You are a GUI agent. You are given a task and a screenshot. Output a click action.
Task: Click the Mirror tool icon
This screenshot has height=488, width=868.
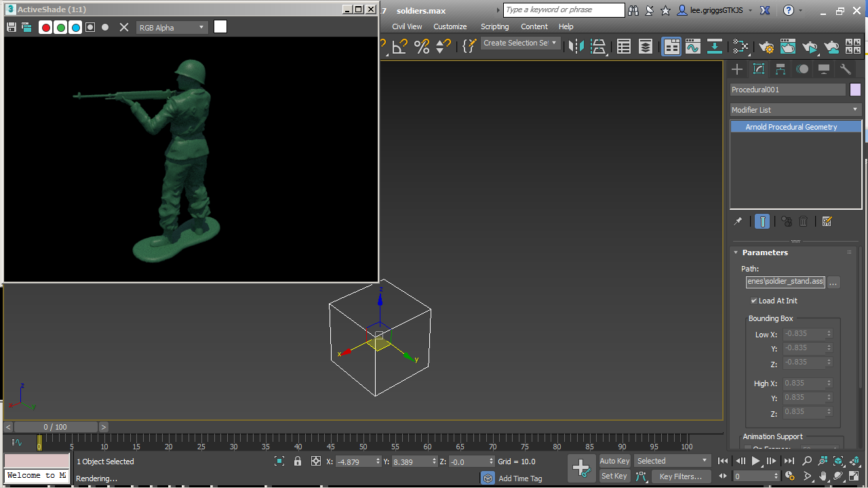pyautogui.click(x=576, y=46)
